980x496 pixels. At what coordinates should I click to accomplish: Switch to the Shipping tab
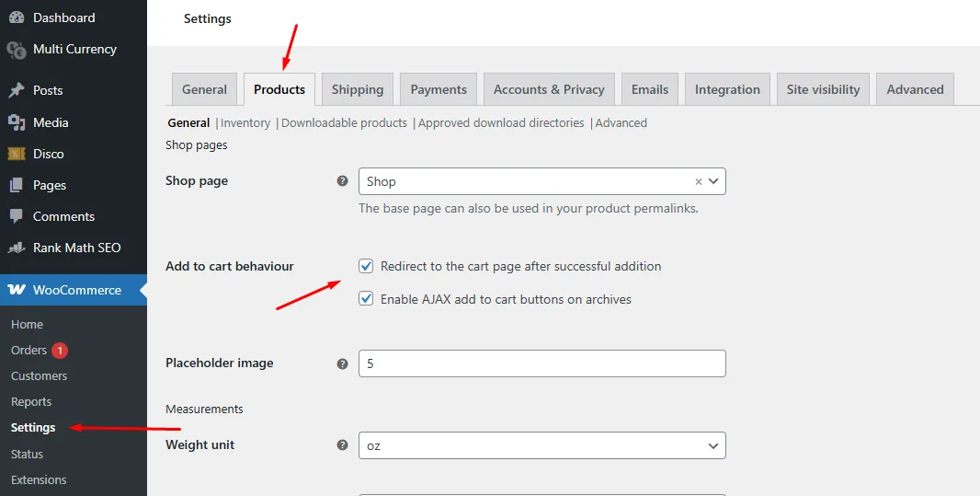[x=357, y=89]
